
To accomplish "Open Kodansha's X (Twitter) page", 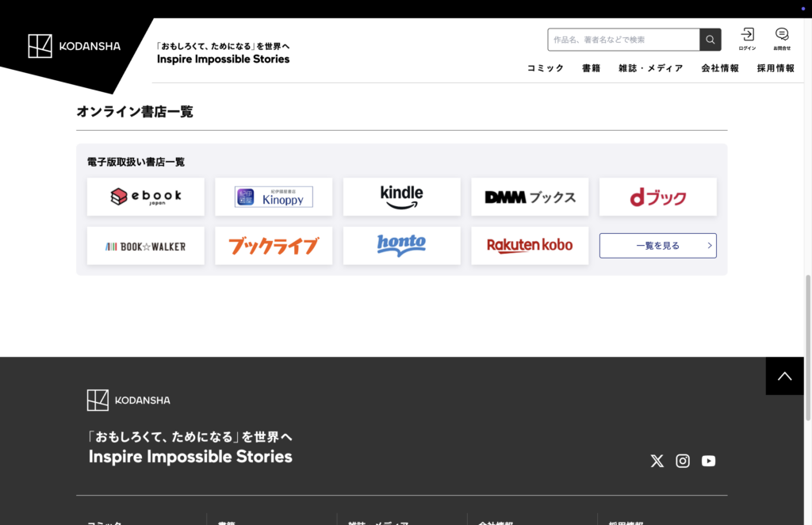I will click(657, 461).
